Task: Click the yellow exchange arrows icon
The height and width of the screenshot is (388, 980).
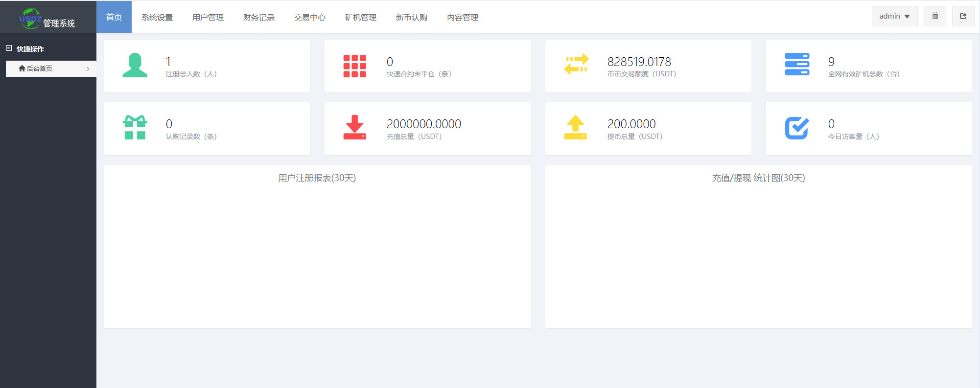Action: 576,65
